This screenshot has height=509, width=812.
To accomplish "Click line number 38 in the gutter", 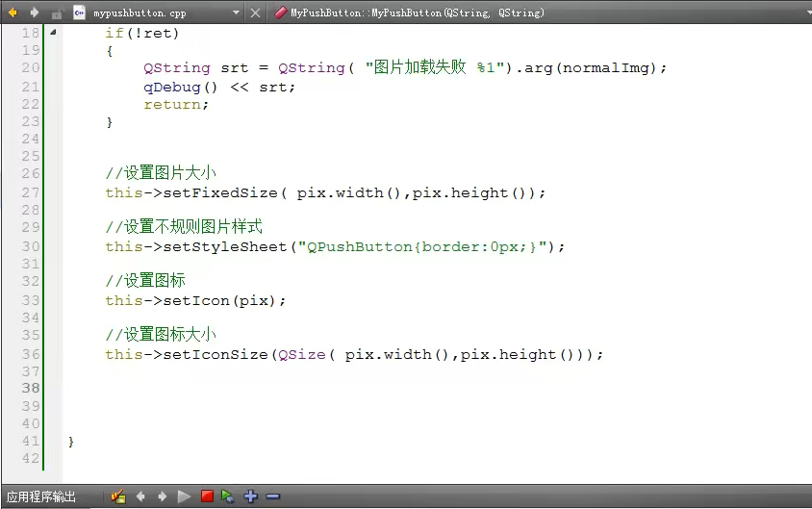I will [30, 388].
